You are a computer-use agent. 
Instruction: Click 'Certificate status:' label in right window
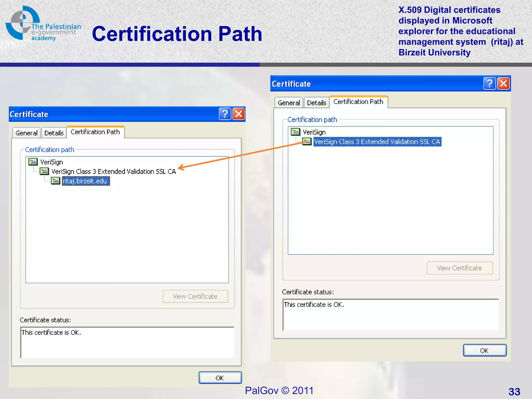tap(308, 292)
